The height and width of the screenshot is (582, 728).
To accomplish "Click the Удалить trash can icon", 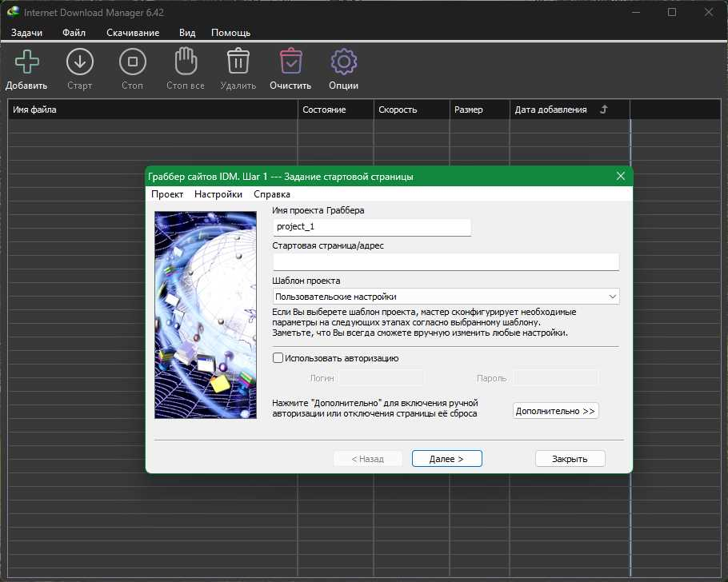I will [x=238, y=61].
